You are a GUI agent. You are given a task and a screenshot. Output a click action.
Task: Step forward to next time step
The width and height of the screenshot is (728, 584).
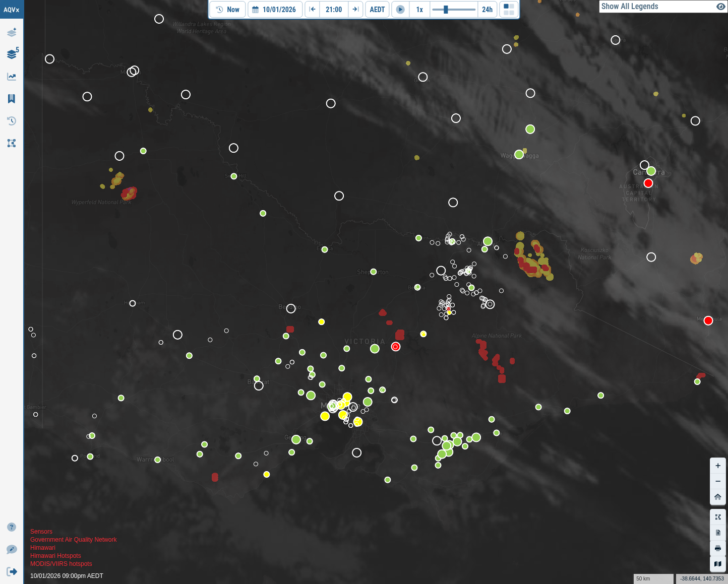(355, 10)
